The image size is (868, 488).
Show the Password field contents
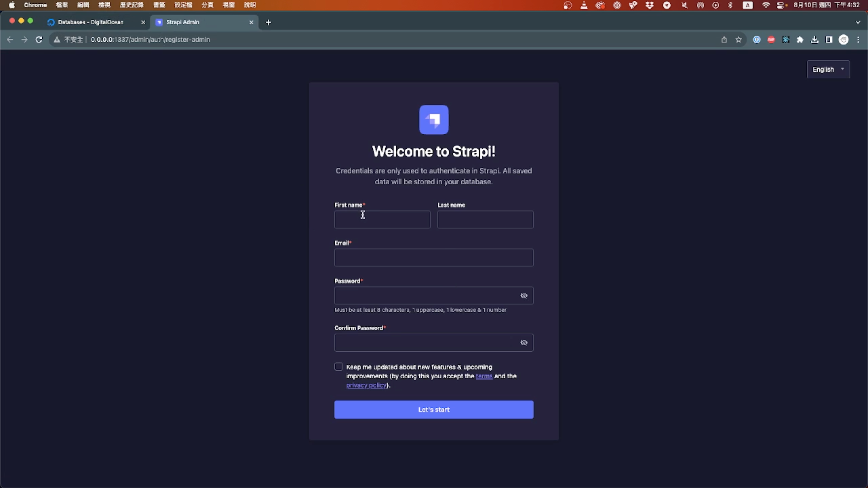pos(524,295)
